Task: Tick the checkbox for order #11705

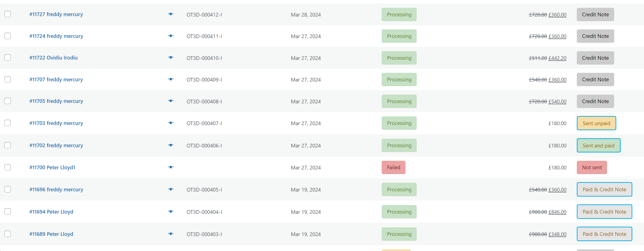Action: [x=8, y=101]
